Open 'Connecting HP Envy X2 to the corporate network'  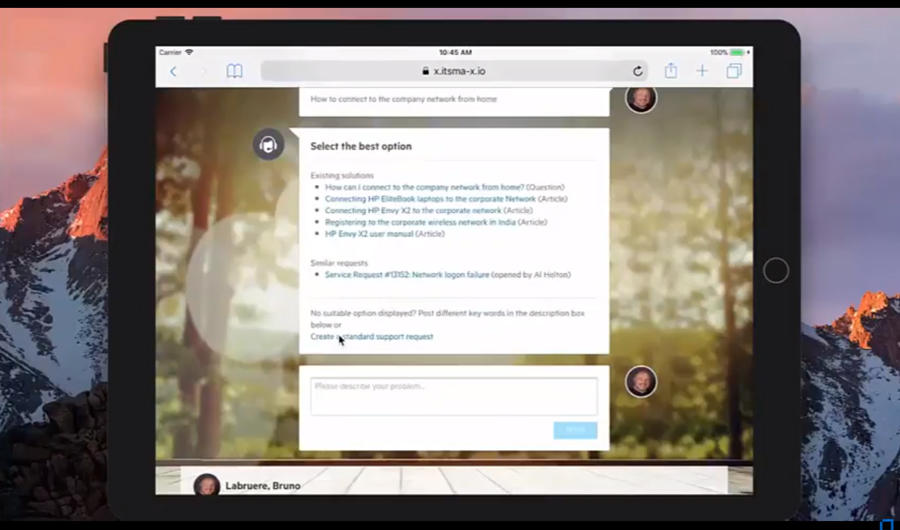coord(412,211)
